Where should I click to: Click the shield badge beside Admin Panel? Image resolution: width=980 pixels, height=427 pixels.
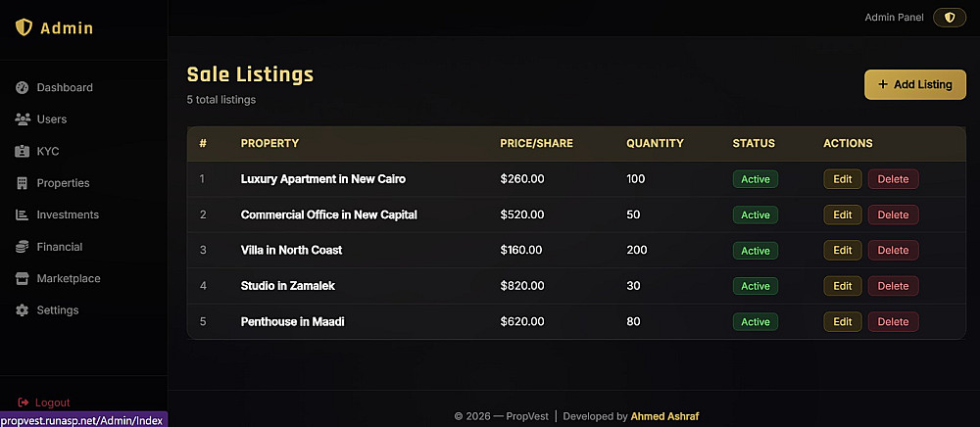(949, 18)
